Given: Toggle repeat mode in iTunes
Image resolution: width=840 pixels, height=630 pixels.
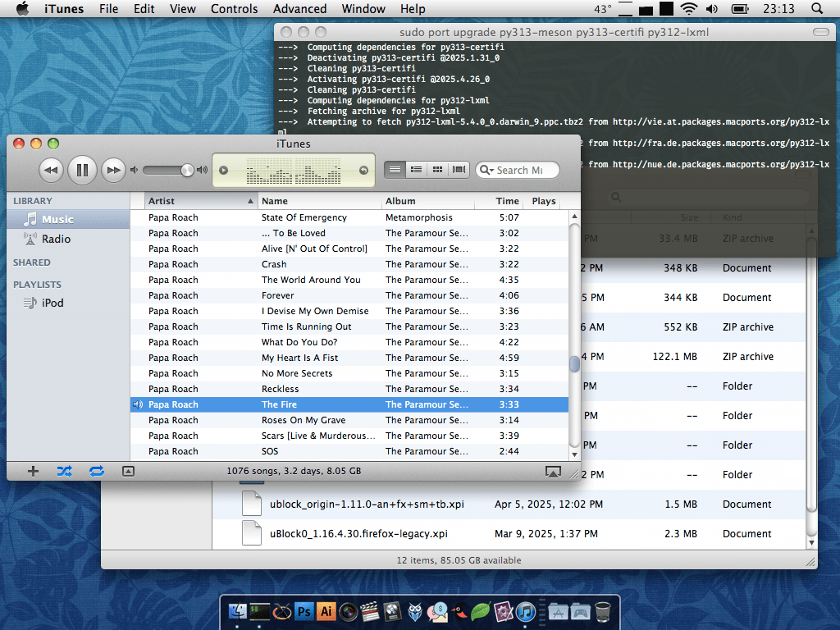Looking at the screenshot, I should coord(97,471).
